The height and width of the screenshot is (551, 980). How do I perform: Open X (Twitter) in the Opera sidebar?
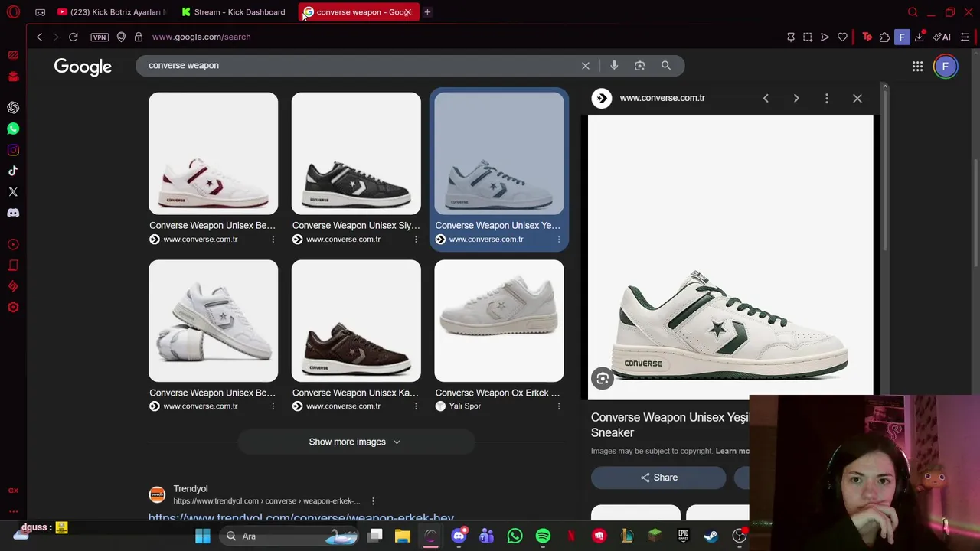click(x=13, y=192)
